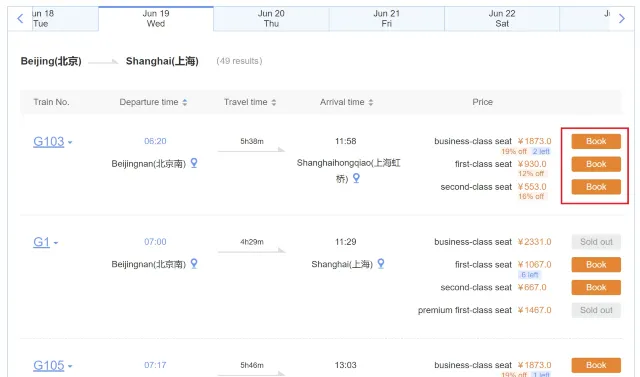Expand G103 train stops dropdown arrow
This screenshot has width=640, height=377.
(x=70, y=142)
